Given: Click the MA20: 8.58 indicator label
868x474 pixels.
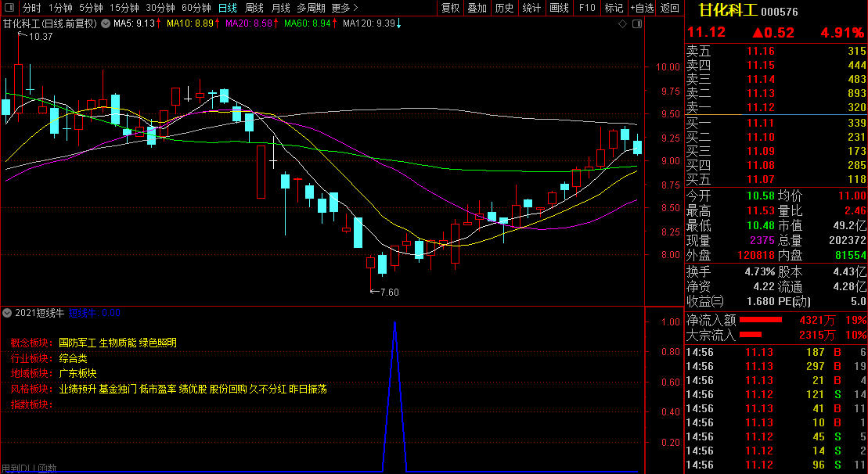Looking at the screenshot, I should point(249,23).
